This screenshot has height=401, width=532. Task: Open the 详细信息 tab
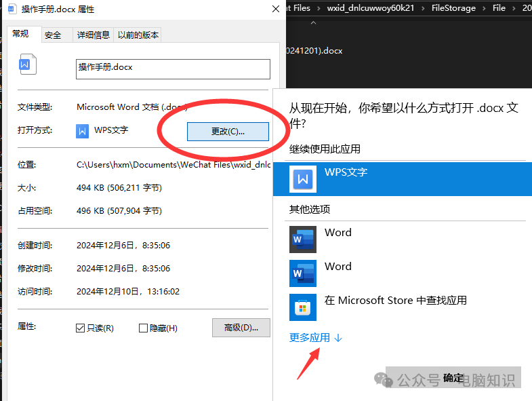pos(94,35)
